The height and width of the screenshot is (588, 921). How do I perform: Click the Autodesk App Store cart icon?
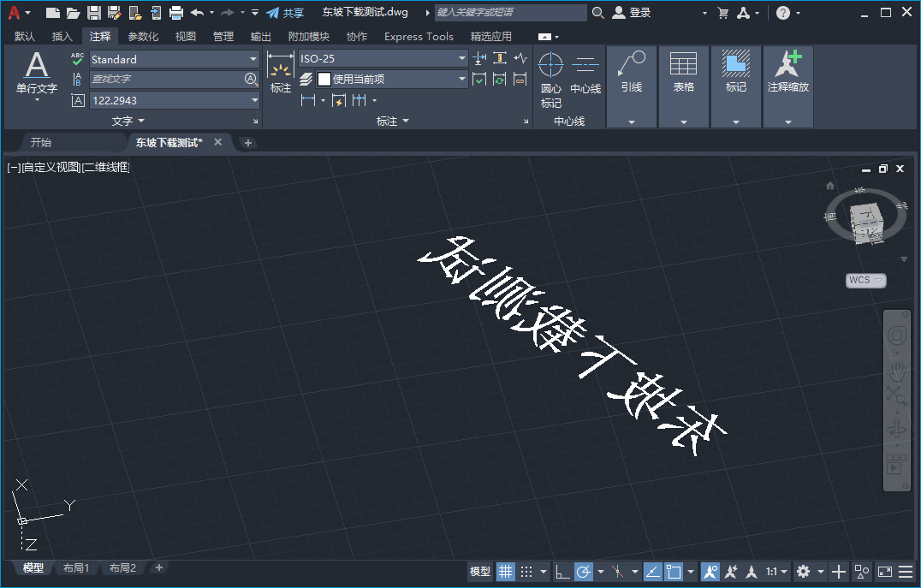(x=723, y=12)
